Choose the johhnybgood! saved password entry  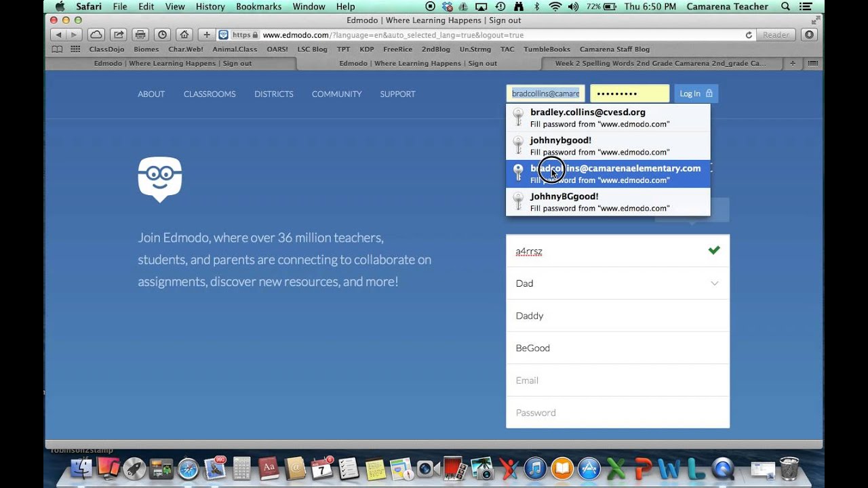pos(608,146)
